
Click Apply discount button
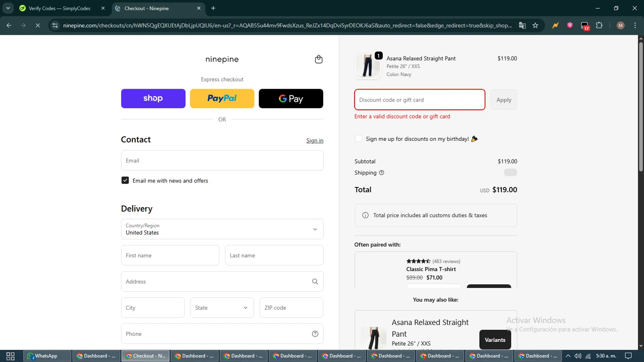pyautogui.click(x=504, y=100)
